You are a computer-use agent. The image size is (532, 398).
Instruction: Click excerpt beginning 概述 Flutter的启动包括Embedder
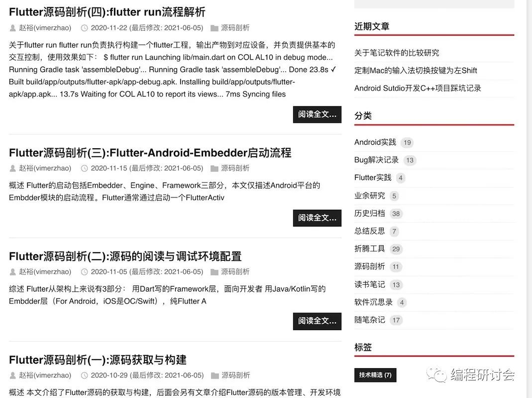[x=165, y=192]
